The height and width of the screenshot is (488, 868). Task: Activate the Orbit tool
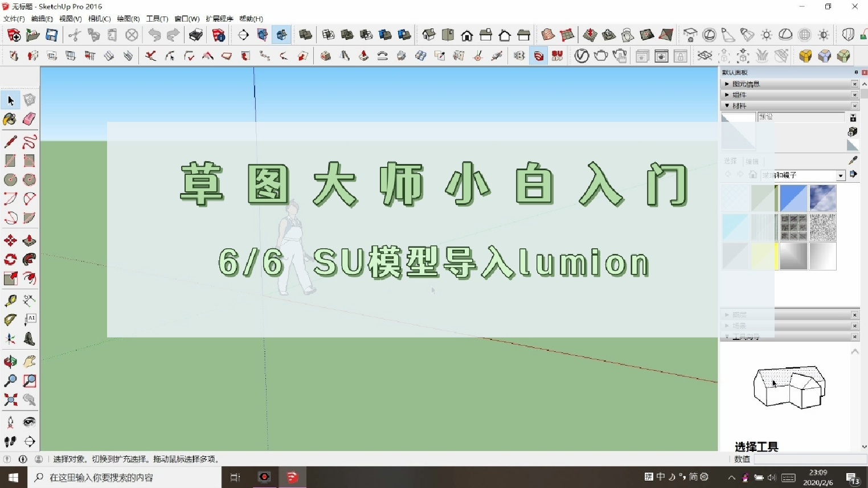coord(10,362)
